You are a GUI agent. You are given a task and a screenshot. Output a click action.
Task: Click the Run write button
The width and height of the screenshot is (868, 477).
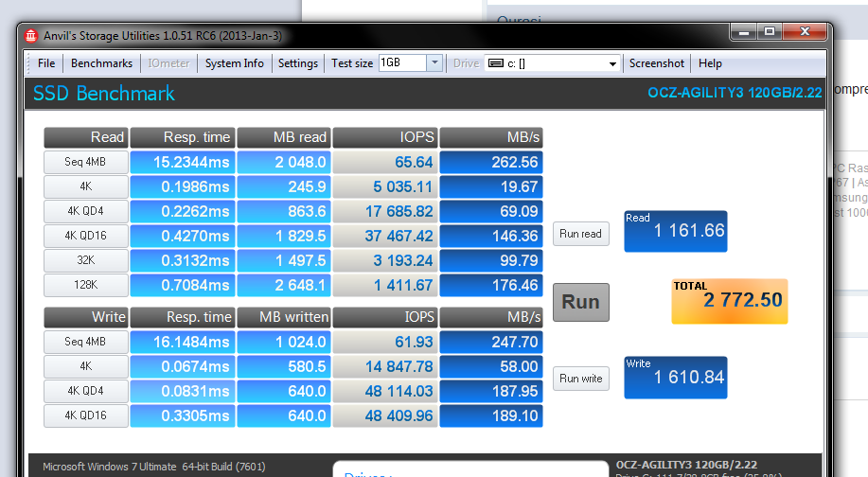click(x=580, y=379)
